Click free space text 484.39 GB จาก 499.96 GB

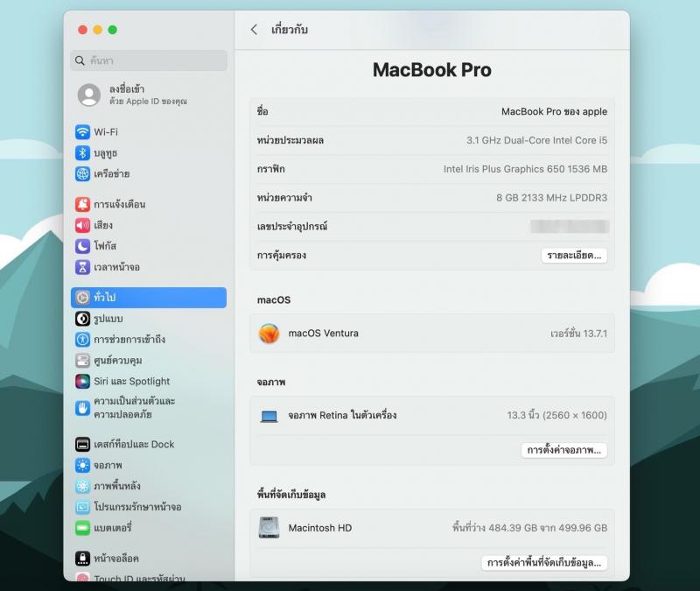click(529, 528)
